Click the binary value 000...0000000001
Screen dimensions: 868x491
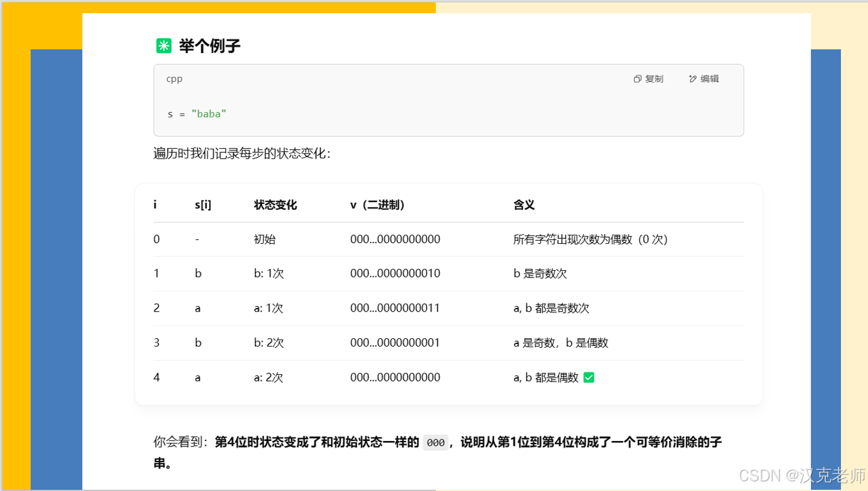[x=396, y=342]
